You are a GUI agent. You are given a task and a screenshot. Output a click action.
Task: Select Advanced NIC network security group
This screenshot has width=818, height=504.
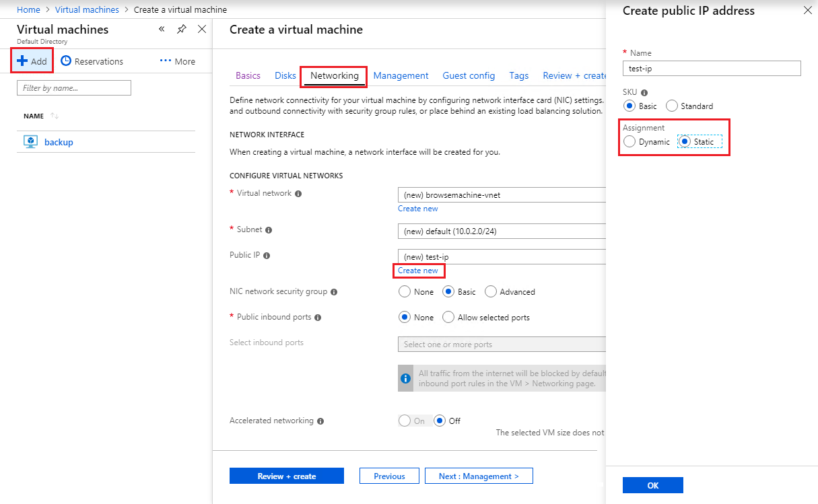coord(491,291)
